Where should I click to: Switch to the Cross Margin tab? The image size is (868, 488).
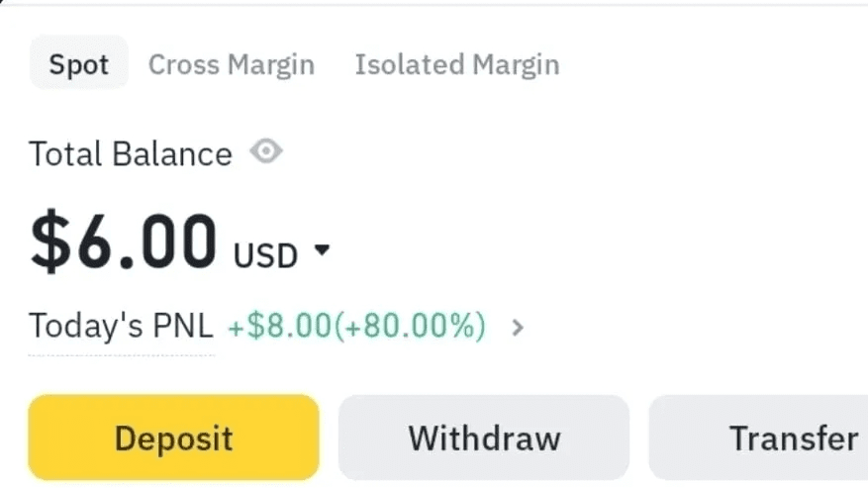pyautogui.click(x=232, y=64)
